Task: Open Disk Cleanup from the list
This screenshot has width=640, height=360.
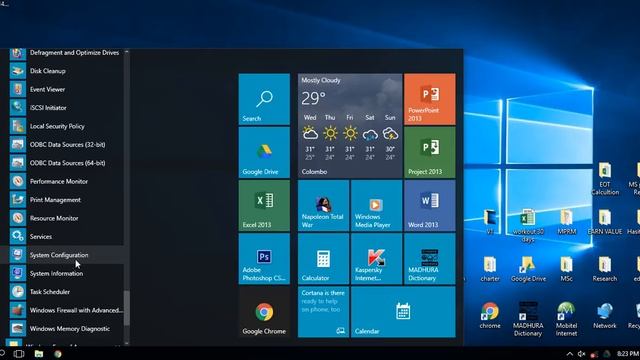Action: click(62, 71)
